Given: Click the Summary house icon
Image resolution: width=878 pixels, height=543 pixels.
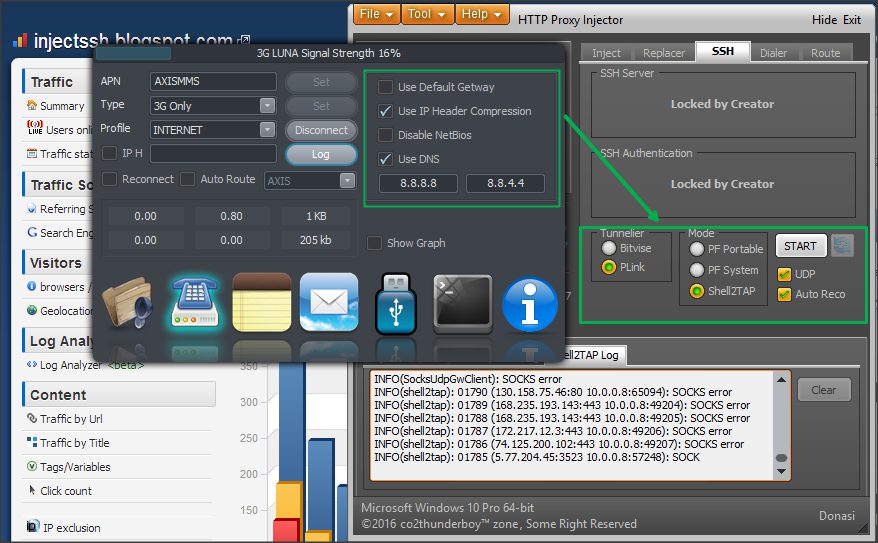Looking at the screenshot, I should [32, 105].
